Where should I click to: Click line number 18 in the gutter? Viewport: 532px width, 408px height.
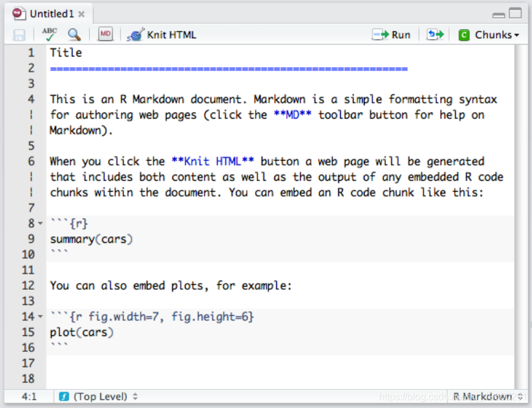[29, 379]
